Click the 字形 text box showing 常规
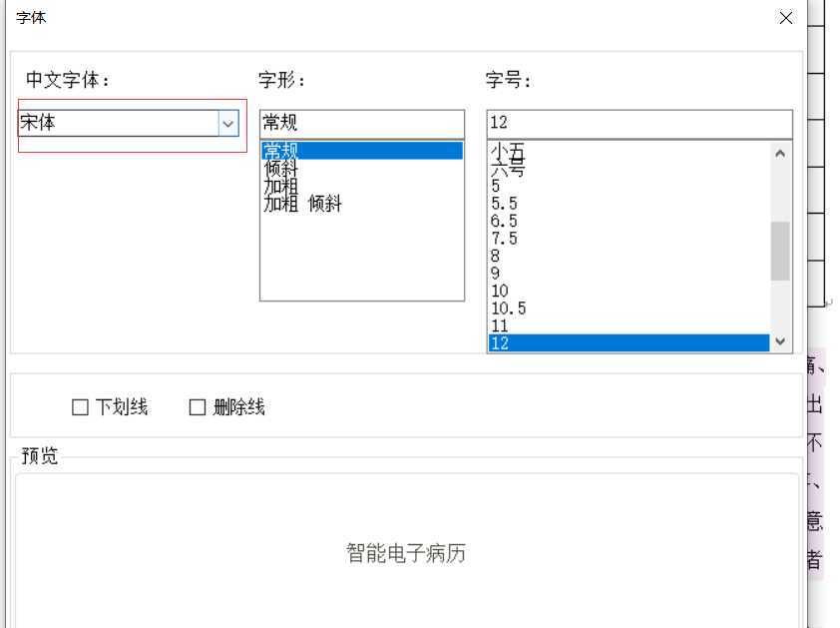Screen dimensions: 840x628 (361, 124)
